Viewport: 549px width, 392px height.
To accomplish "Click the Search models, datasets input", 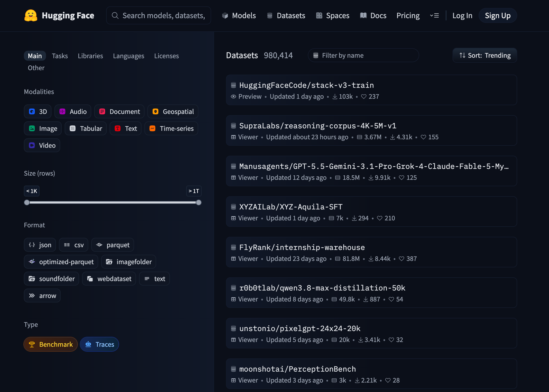I will point(159,15).
